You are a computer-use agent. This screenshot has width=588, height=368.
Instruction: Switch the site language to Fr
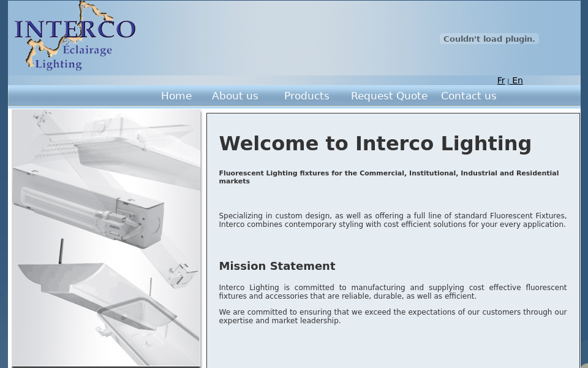click(501, 80)
